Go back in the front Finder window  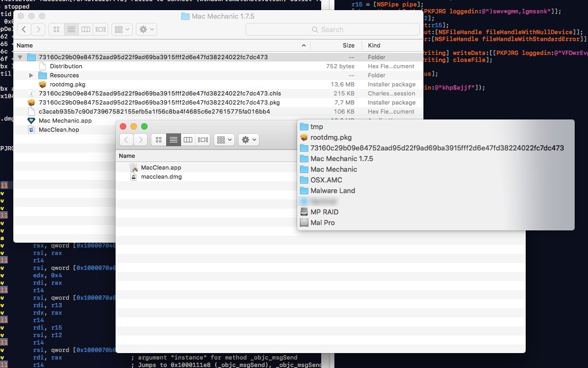126,140
